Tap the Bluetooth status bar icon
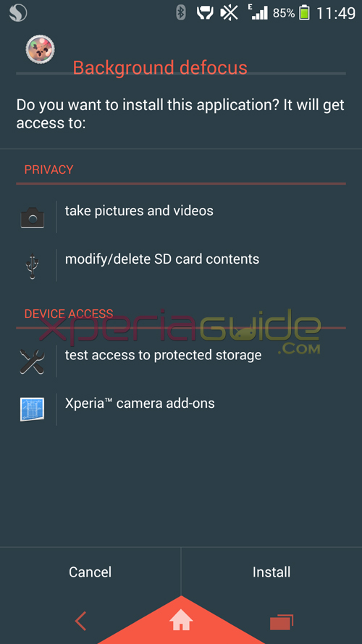Image resolution: width=362 pixels, height=644 pixels. coord(181,13)
